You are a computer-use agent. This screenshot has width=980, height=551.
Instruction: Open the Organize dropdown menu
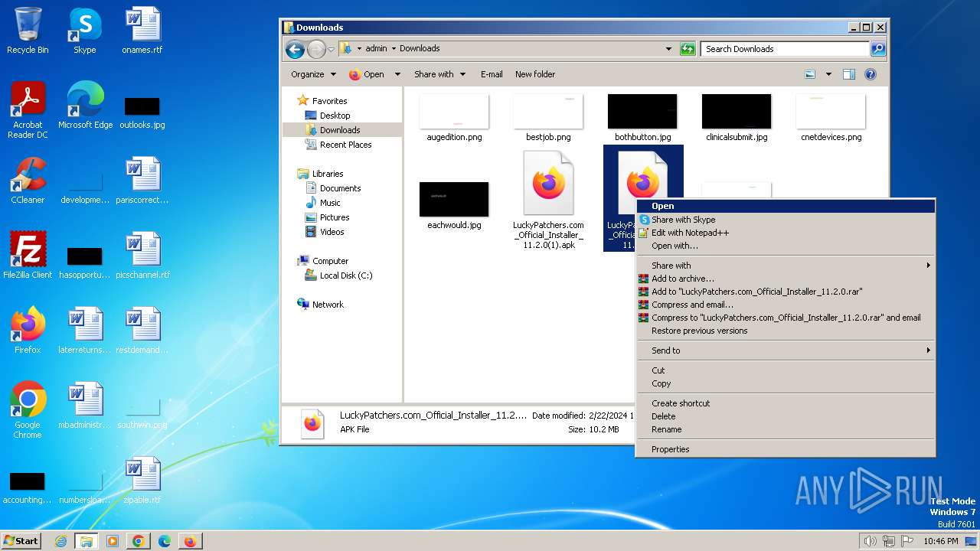pos(313,74)
